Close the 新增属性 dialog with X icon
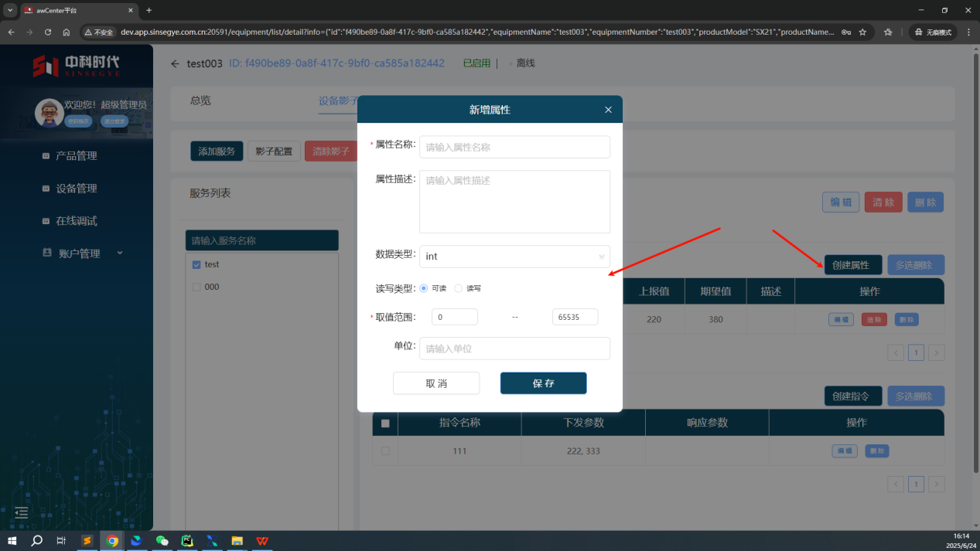The width and height of the screenshot is (980, 551). coord(608,110)
